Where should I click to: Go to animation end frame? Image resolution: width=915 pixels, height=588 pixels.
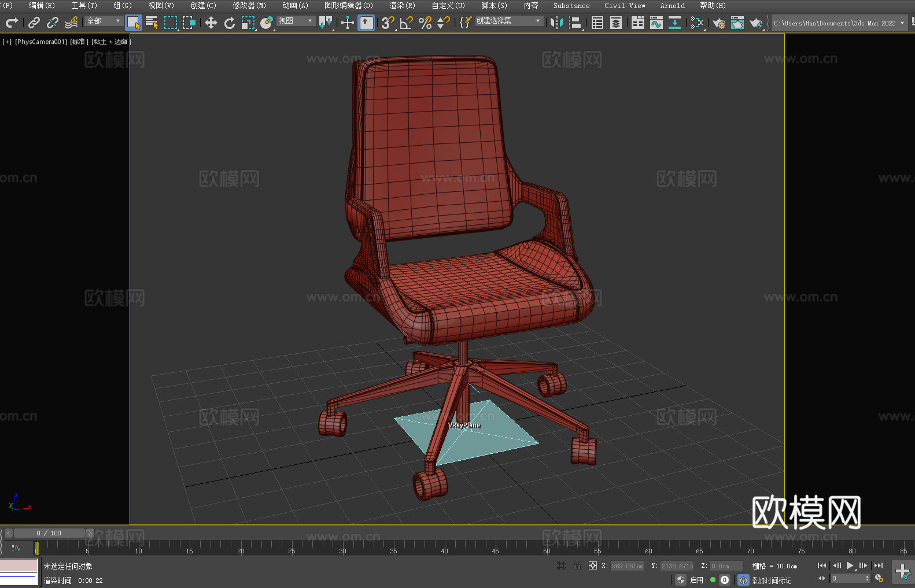[879, 565]
